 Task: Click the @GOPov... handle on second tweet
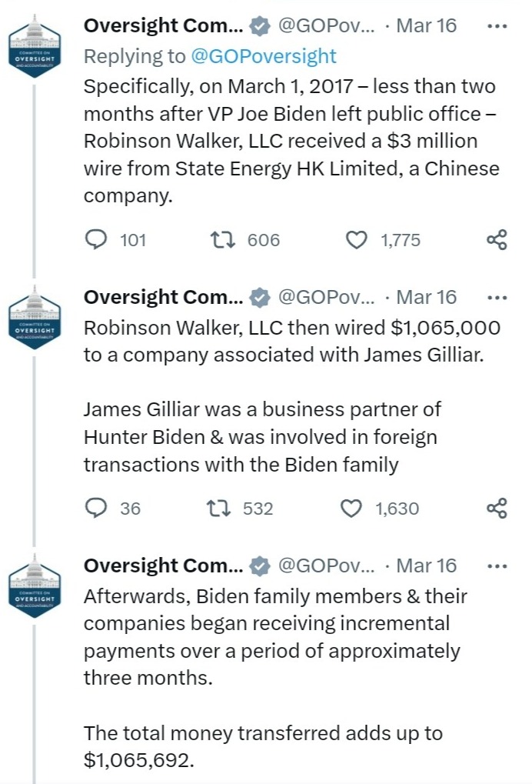coord(325,297)
